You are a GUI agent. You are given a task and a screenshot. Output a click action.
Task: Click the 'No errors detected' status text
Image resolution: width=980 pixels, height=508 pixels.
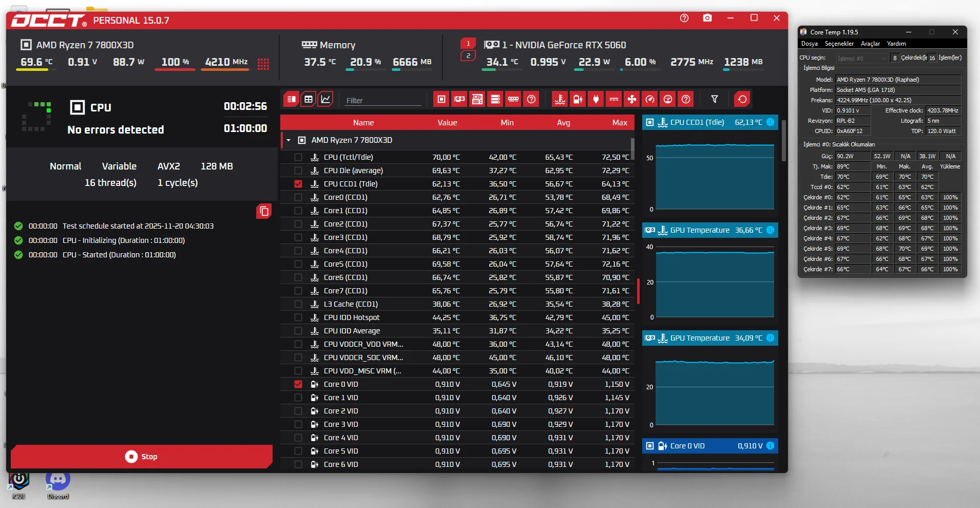116,129
